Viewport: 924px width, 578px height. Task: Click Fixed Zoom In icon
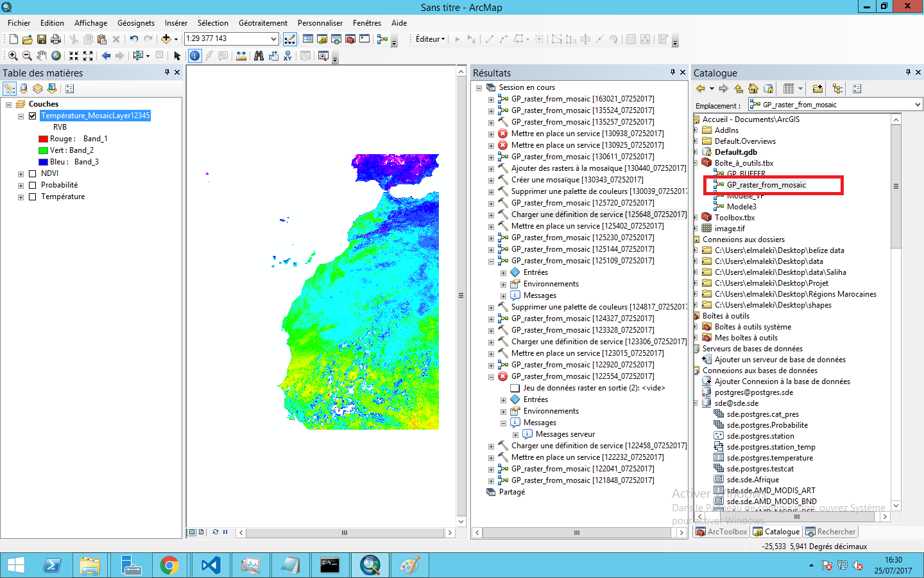(x=74, y=56)
